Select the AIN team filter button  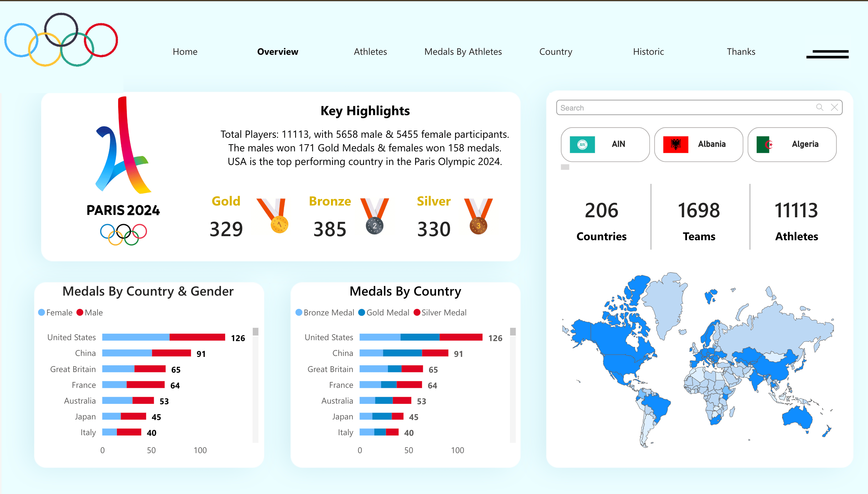pyautogui.click(x=605, y=144)
